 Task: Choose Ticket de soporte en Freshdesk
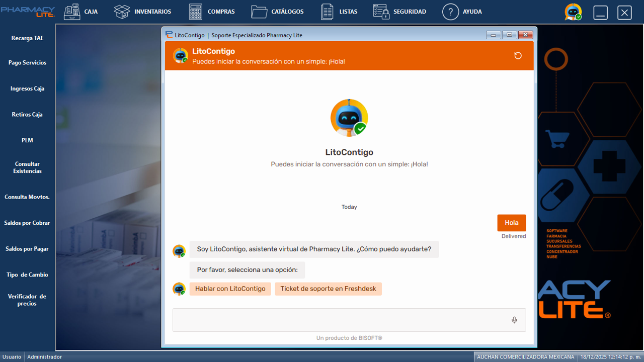(328, 289)
